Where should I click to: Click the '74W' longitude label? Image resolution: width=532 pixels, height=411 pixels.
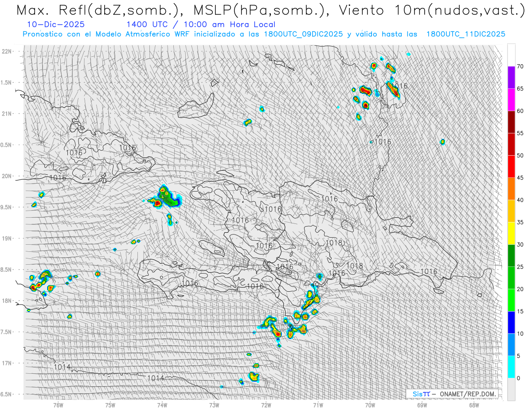pyautogui.click(x=162, y=405)
